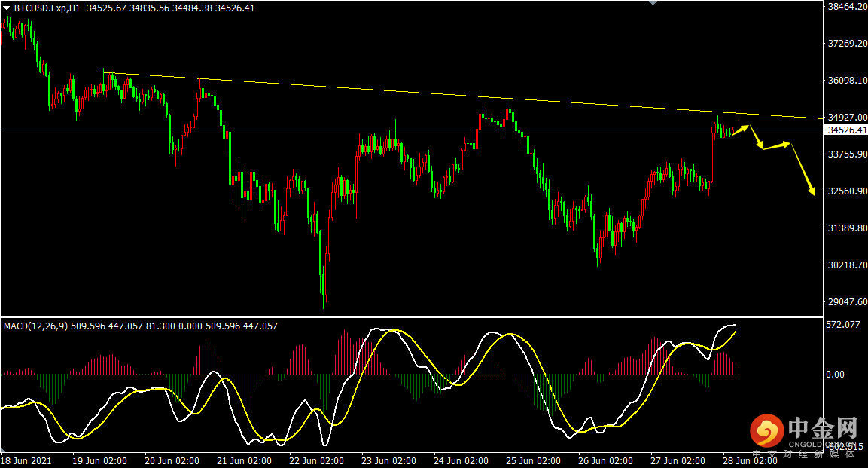Click the 20 Jun 02:00 time label
The height and width of the screenshot is (468, 868).
[x=172, y=460]
